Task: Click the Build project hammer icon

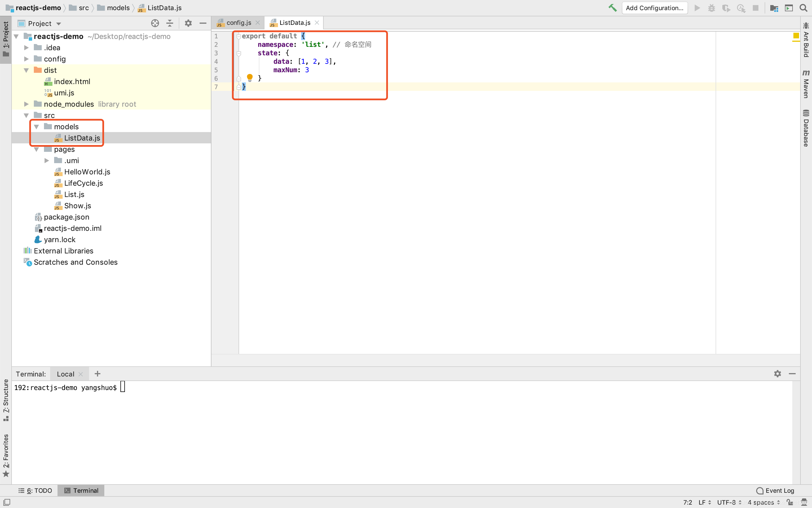Action: pos(612,8)
